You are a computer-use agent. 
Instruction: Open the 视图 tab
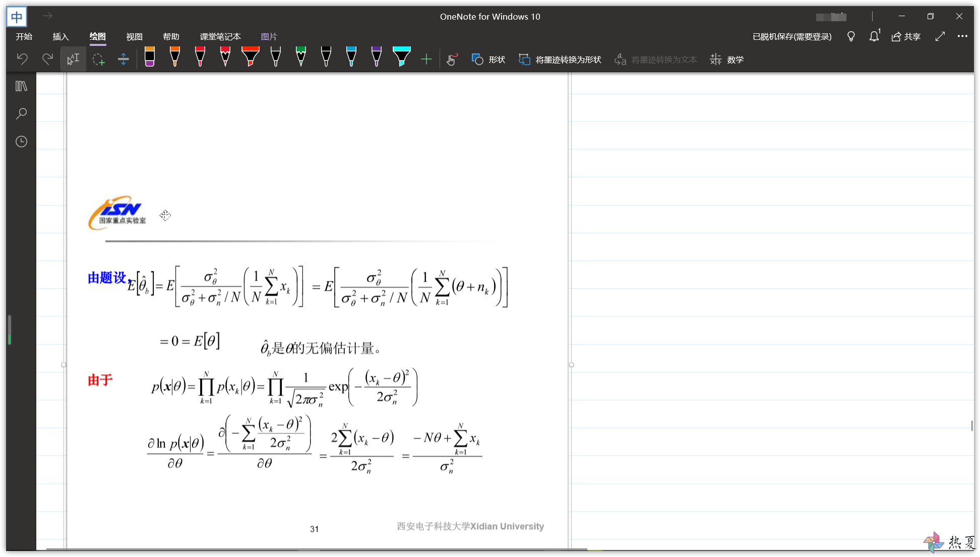(x=134, y=36)
